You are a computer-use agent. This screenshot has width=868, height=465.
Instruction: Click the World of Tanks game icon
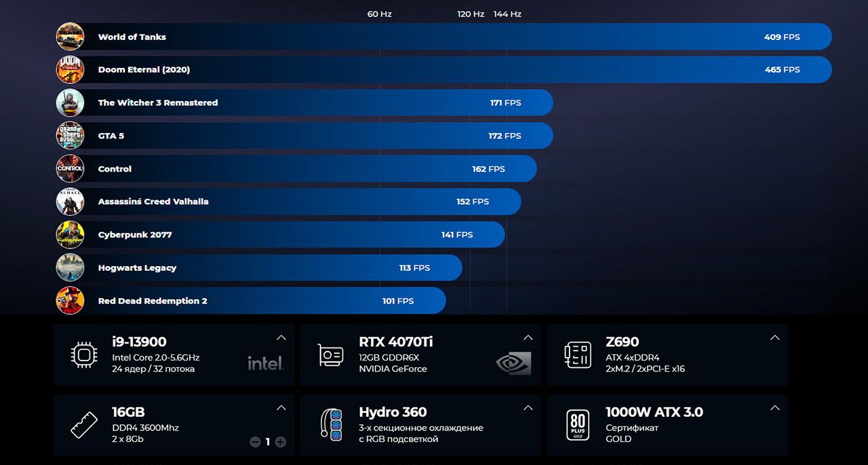pos(70,37)
